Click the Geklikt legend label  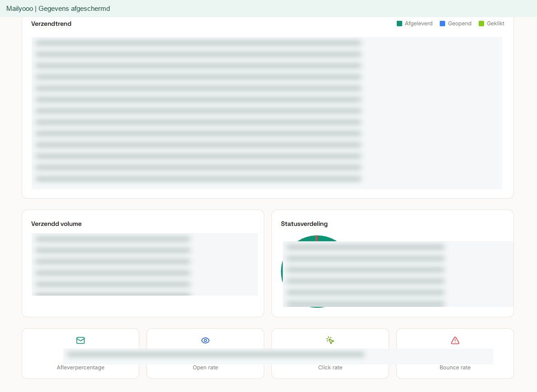pyautogui.click(x=495, y=24)
